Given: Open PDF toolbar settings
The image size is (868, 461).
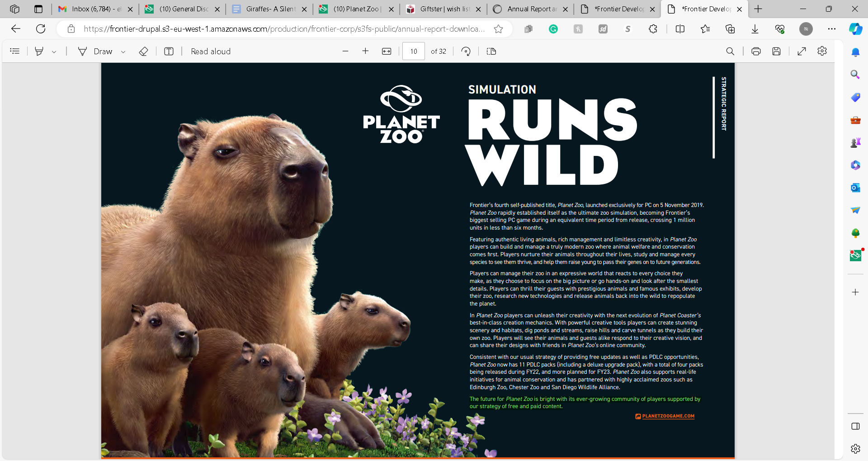Looking at the screenshot, I should [822, 52].
